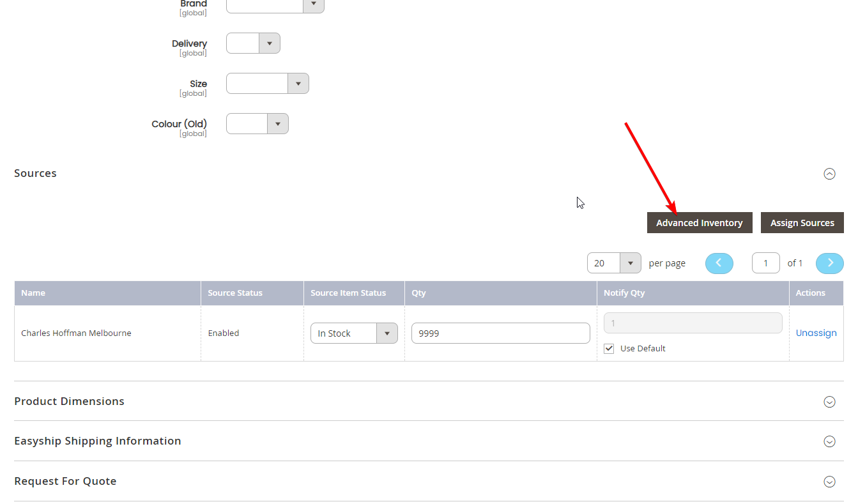
Task: Go to the next page of sources
Action: click(830, 263)
